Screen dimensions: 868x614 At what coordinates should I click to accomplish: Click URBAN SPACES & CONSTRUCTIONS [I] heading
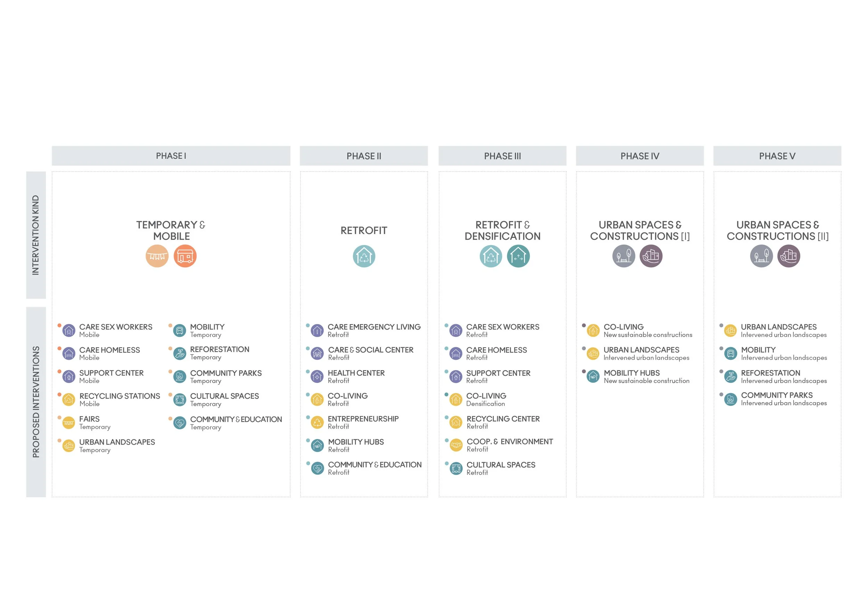[640, 230]
